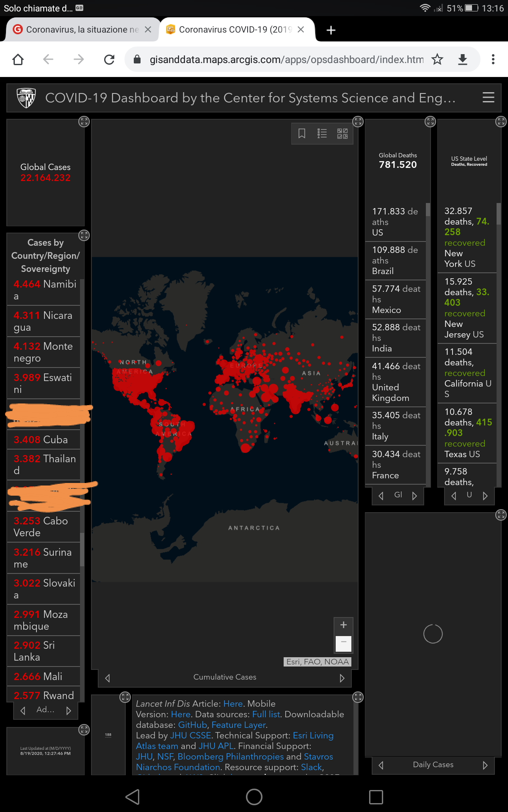Screen dimensions: 508x812
Task: Show the map legend list icon
Action: coord(322,134)
